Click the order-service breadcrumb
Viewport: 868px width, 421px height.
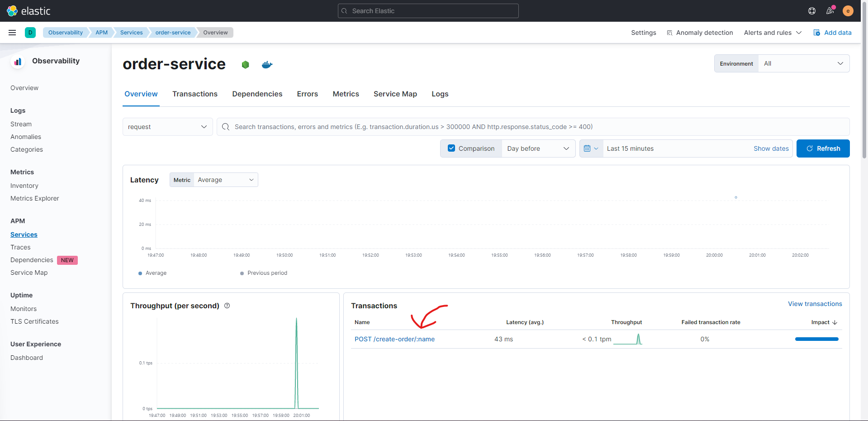[173, 33]
